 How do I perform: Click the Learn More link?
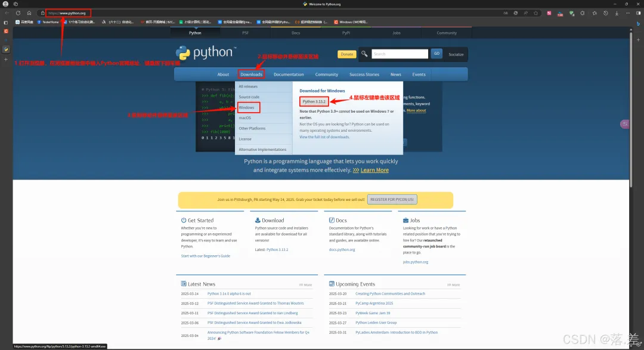pyautogui.click(x=374, y=170)
